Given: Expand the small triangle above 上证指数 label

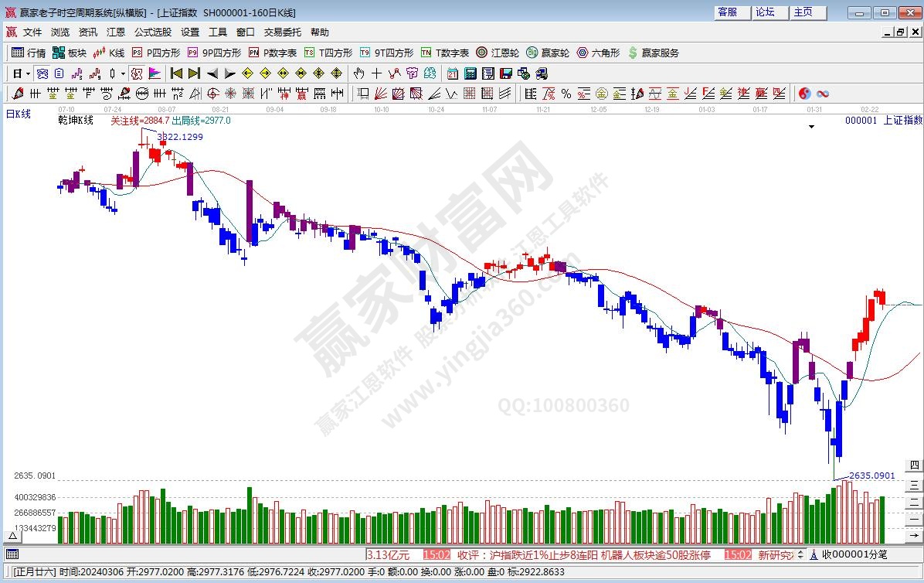Looking at the screenshot, I should tap(811, 128).
